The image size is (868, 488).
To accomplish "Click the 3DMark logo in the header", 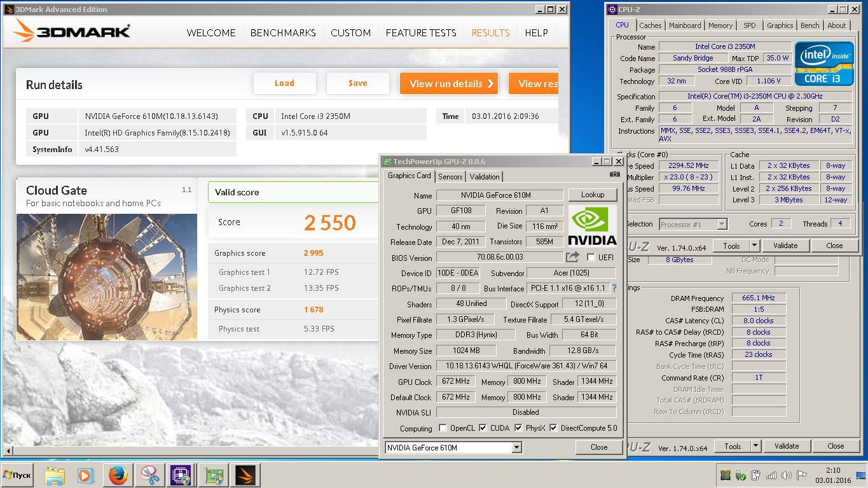I will pos(71,31).
